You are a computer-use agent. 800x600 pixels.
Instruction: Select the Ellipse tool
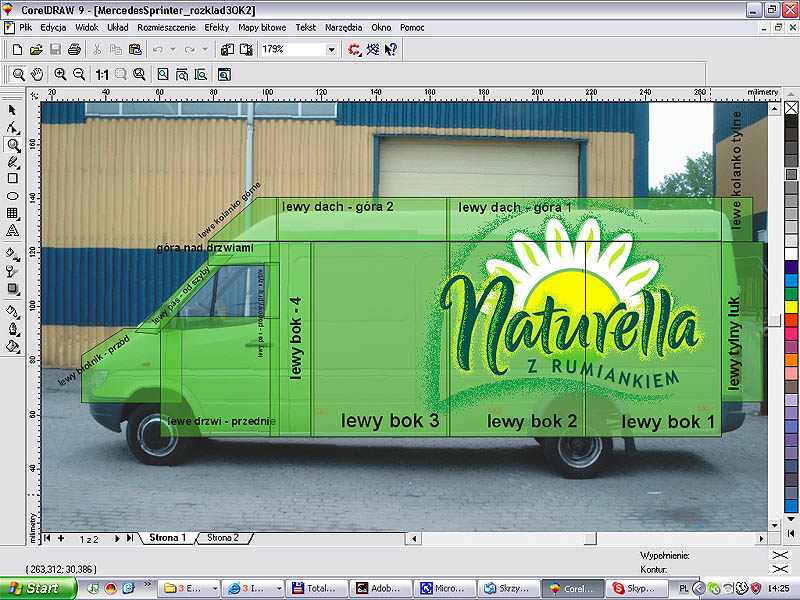point(12,196)
